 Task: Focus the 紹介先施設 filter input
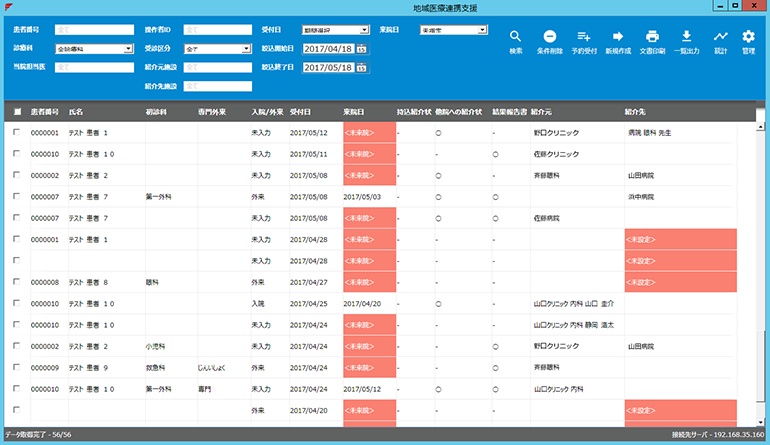coord(218,86)
